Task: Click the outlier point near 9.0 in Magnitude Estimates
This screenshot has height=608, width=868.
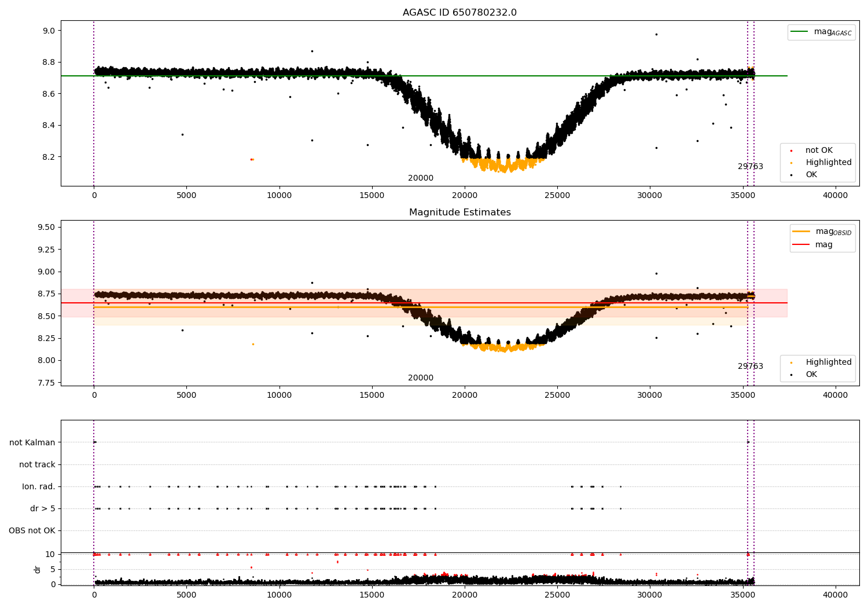Action: point(656,273)
